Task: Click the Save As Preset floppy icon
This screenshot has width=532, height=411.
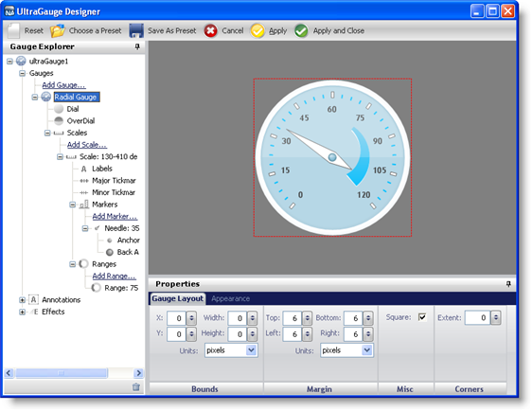Action: coord(136,30)
